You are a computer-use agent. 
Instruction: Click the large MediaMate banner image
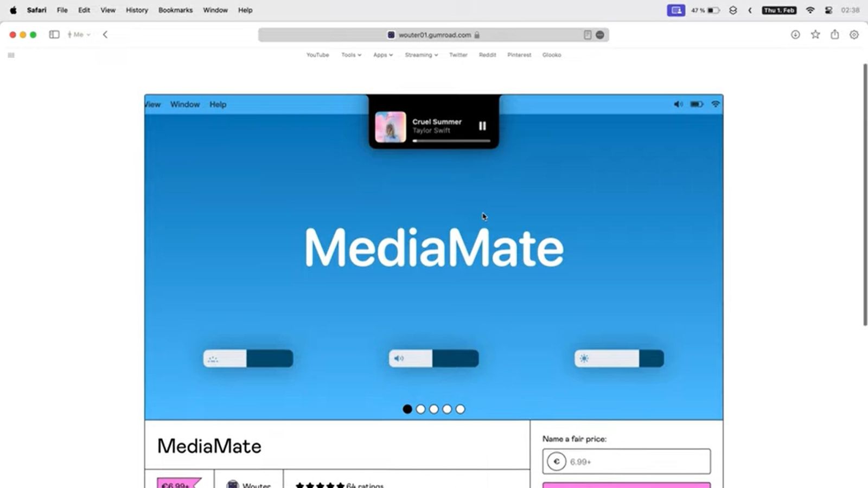[x=434, y=257]
